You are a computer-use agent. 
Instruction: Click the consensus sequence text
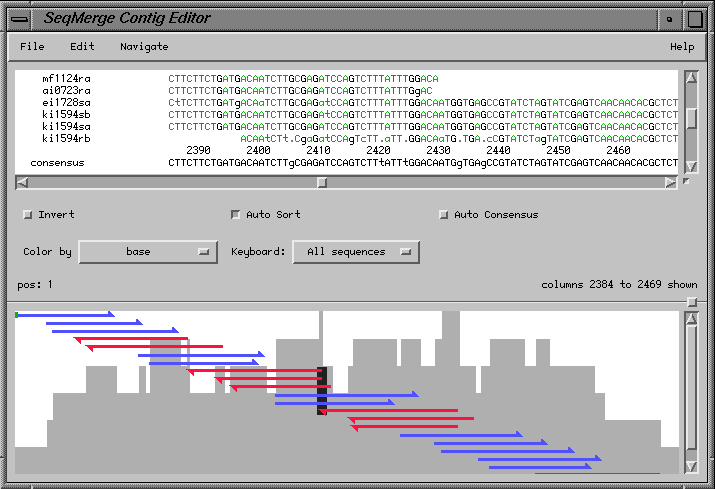pos(423,163)
